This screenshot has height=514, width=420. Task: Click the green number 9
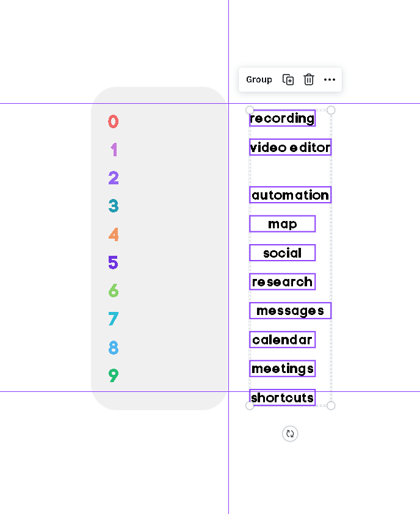point(114,375)
